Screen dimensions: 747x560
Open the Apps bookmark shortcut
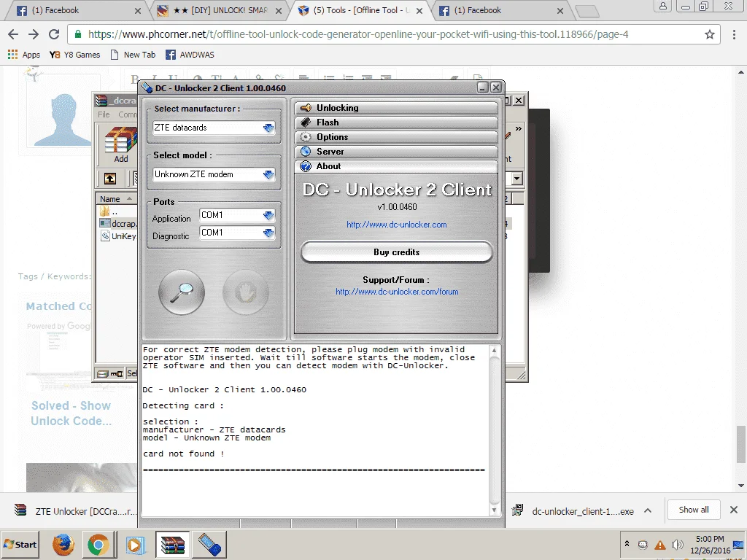tap(24, 55)
